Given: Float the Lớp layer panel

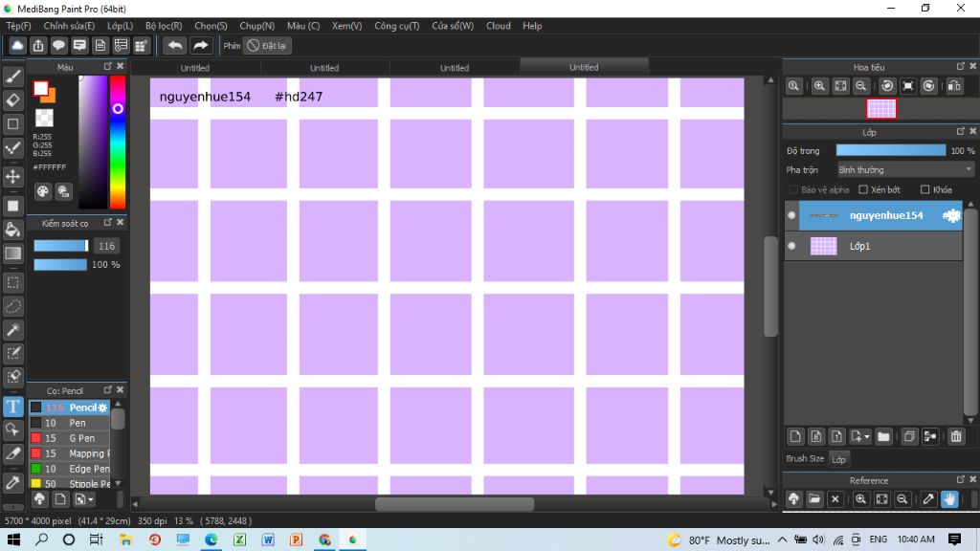Looking at the screenshot, I should pyautogui.click(x=961, y=131).
